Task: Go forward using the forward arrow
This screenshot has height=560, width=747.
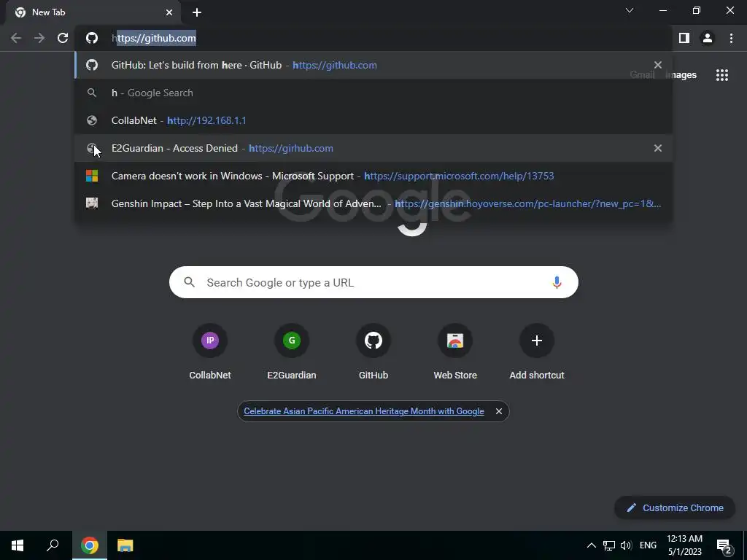Action: (x=39, y=38)
